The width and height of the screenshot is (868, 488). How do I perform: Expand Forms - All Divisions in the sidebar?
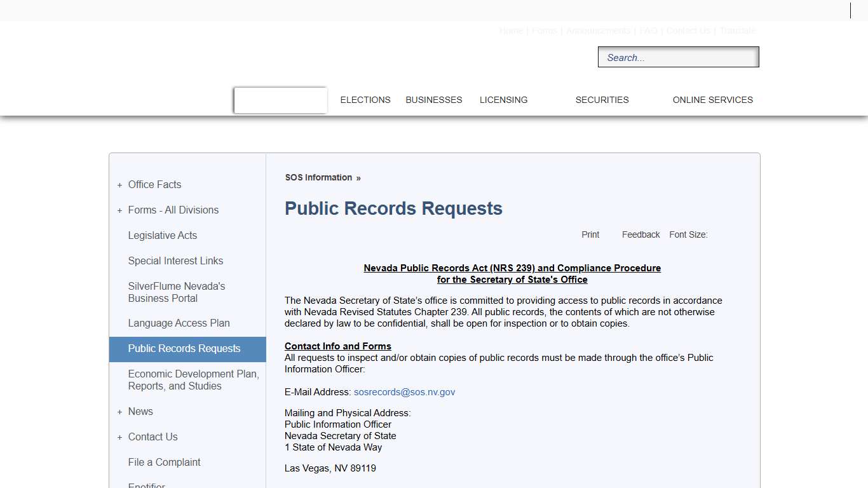coord(173,210)
